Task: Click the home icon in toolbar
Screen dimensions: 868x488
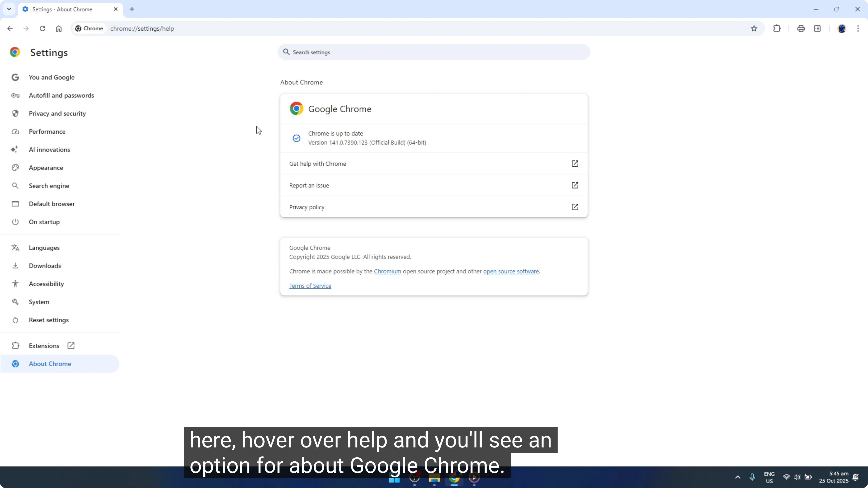Action: tap(59, 29)
